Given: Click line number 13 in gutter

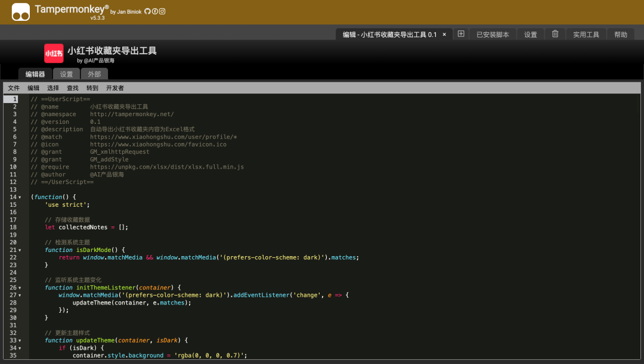Looking at the screenshot, I should 13,189.
